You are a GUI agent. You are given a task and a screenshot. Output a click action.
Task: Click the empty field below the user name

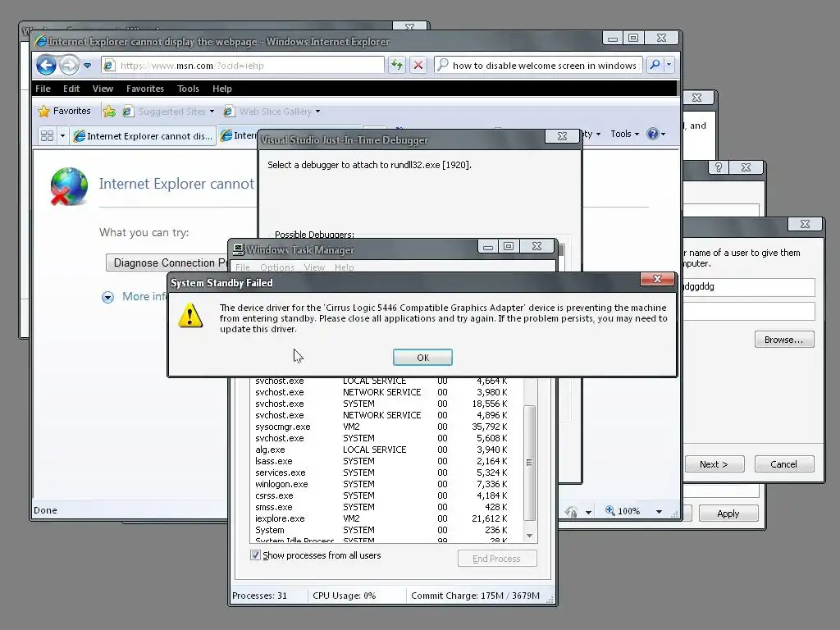pyautogui.click(x=750, y=311)
